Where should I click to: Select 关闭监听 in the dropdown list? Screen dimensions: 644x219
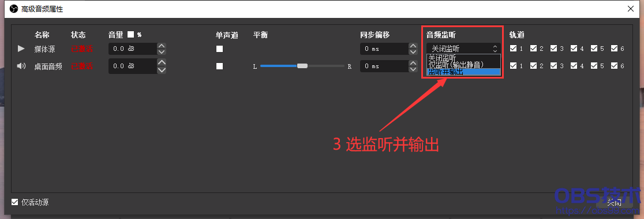(463, 58)
